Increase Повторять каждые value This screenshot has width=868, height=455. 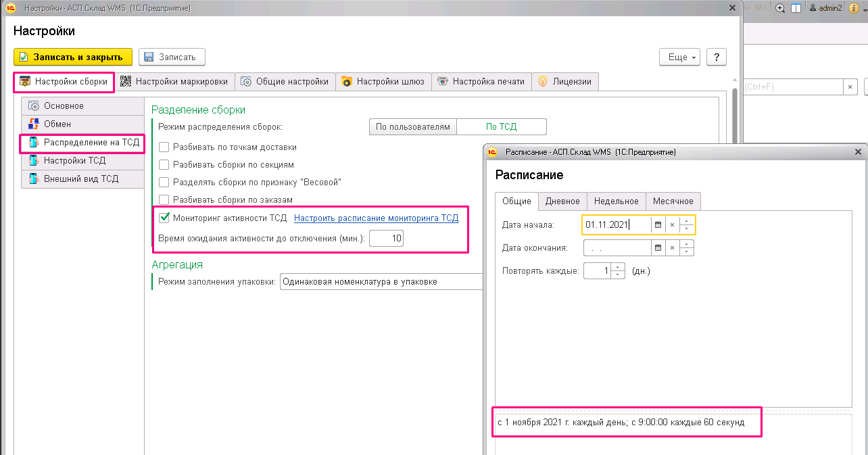[x=618, y=267]
